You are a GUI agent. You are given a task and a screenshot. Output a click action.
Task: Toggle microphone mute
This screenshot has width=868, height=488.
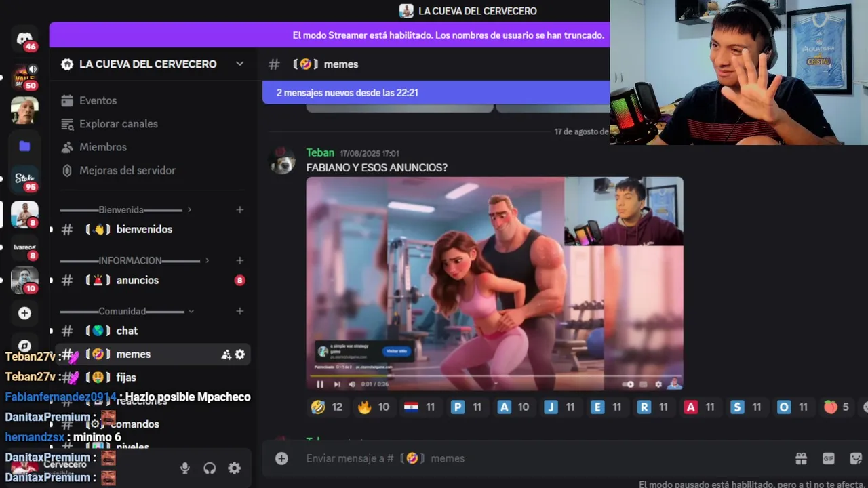tap(184, 468)
